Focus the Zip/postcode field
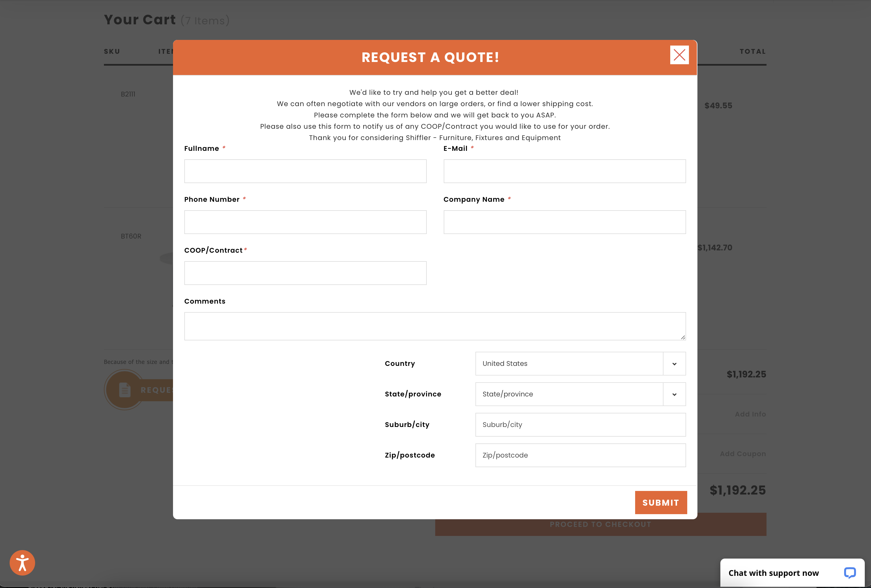 coord(580,455)
